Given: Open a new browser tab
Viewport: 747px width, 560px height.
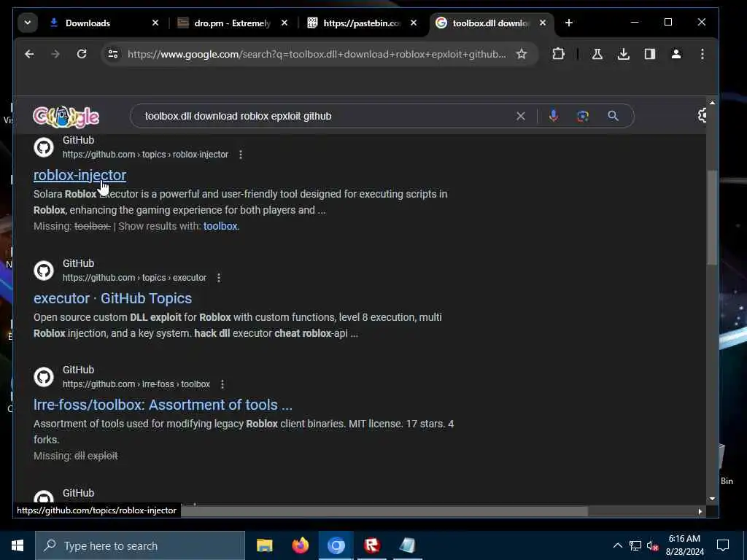Looking at the screenshot, I should [x=569, y=23].
